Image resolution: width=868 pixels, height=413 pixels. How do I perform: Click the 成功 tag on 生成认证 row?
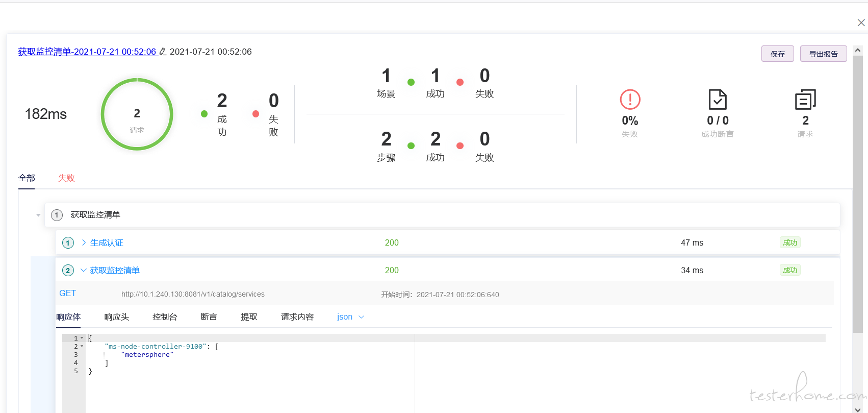[x=790, y=242]
